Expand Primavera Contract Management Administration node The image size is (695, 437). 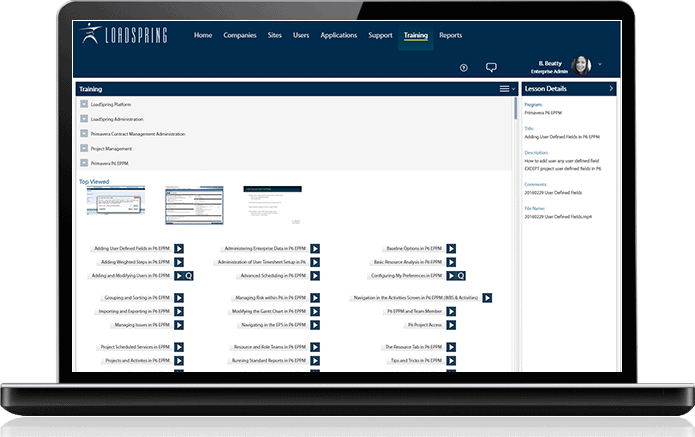click(84, 133)
